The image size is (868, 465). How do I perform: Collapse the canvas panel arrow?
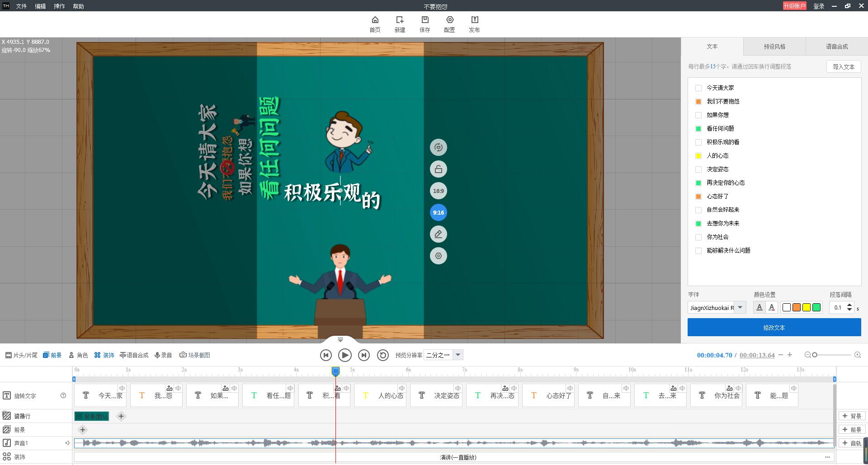coord(340,339)
